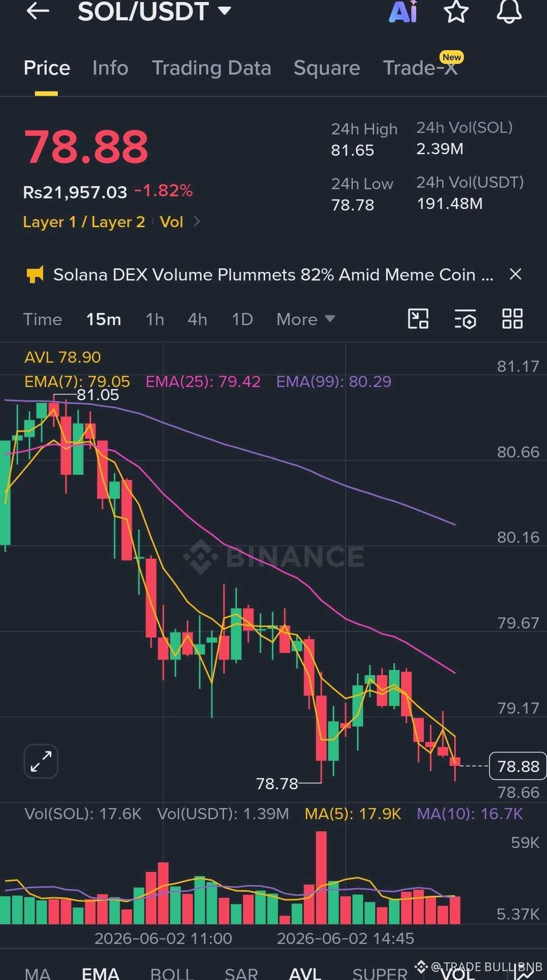Open the Vol category link

171,222
